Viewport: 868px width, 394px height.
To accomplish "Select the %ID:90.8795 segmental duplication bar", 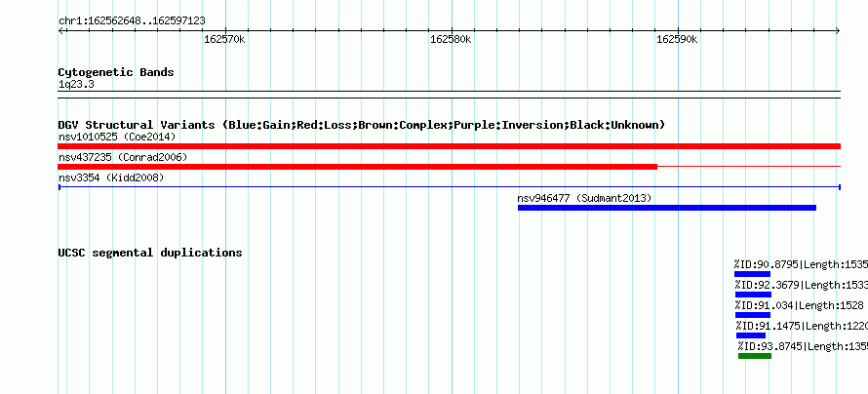I will point(752,274).
